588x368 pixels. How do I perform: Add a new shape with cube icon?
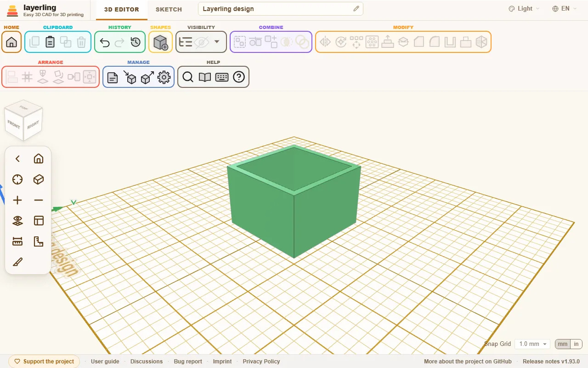pyautogui.click(x=160, y=42)
